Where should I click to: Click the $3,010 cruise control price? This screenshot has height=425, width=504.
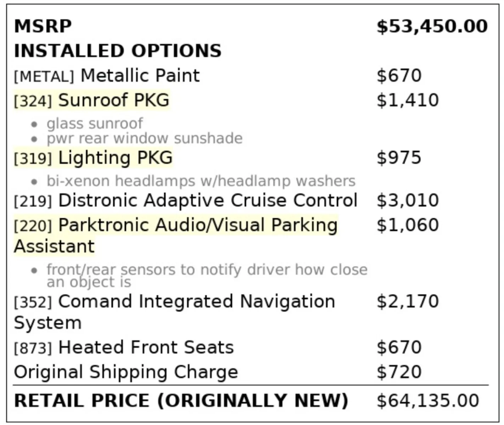click(x=408, y=200)
